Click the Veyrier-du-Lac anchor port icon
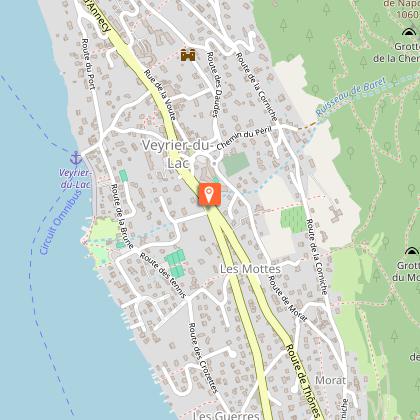Image resolution: width=420 pixels, height=420 pixels. [76, 158]
